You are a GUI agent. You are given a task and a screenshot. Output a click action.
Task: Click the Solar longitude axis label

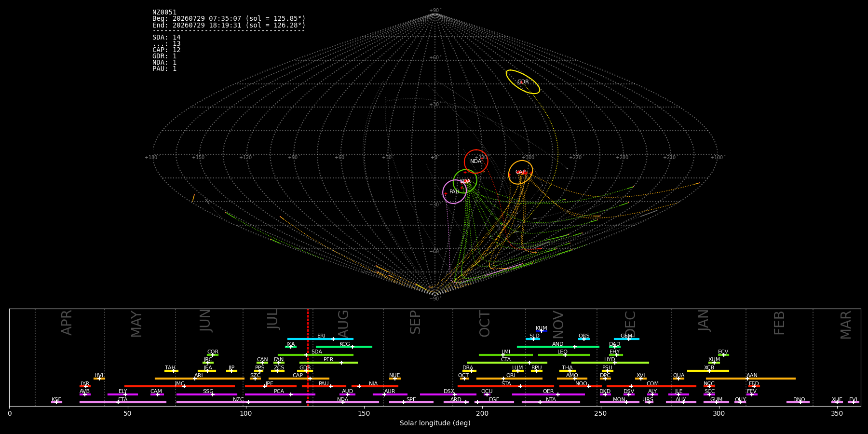(435, 423)
